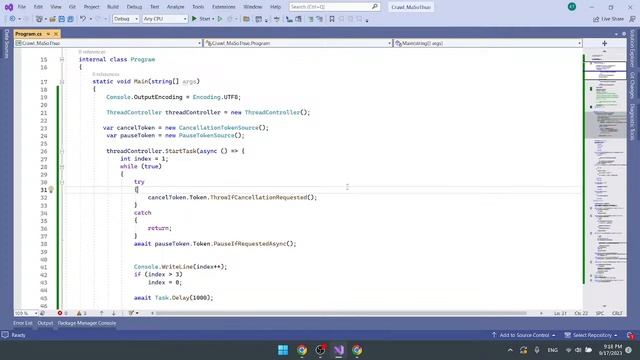
Task: Click the search magnifier icon
Action: [375, 7]
